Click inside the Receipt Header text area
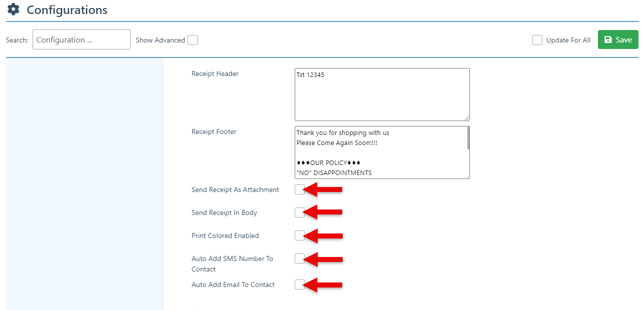Image resolution: width=644 pixels, height=310 pixels. pos(382,95)
